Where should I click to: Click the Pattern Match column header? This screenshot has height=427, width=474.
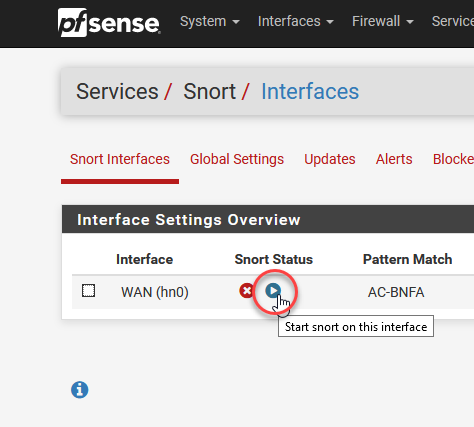pyautogui.click(x=407, y=259)
